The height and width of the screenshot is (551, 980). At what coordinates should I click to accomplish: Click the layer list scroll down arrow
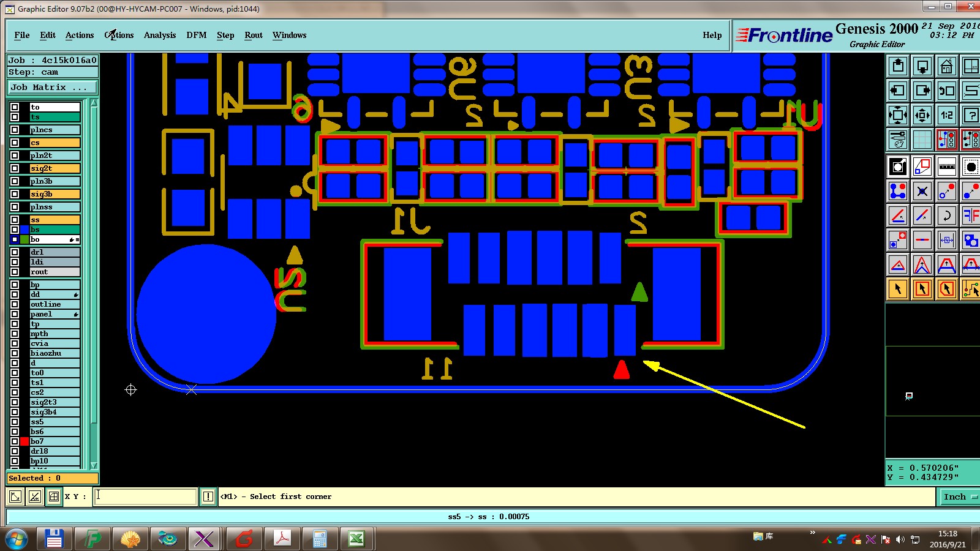[94, 466]
